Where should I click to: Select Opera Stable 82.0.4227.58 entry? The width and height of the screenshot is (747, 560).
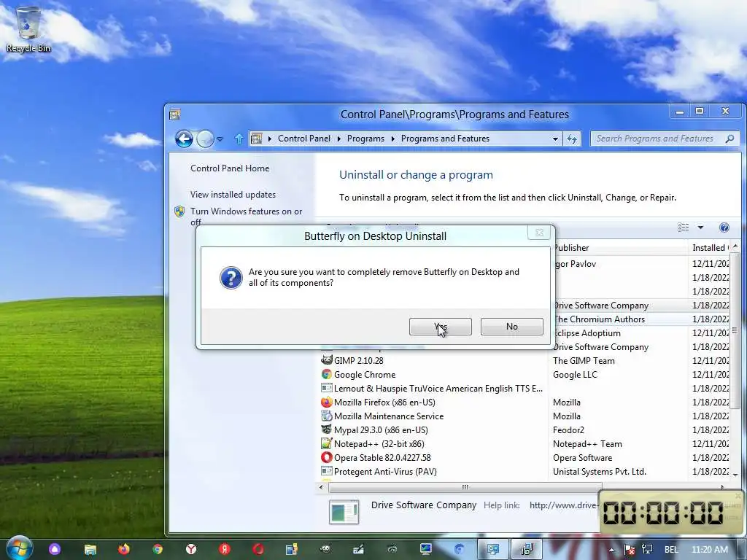[x=524, y=457]
